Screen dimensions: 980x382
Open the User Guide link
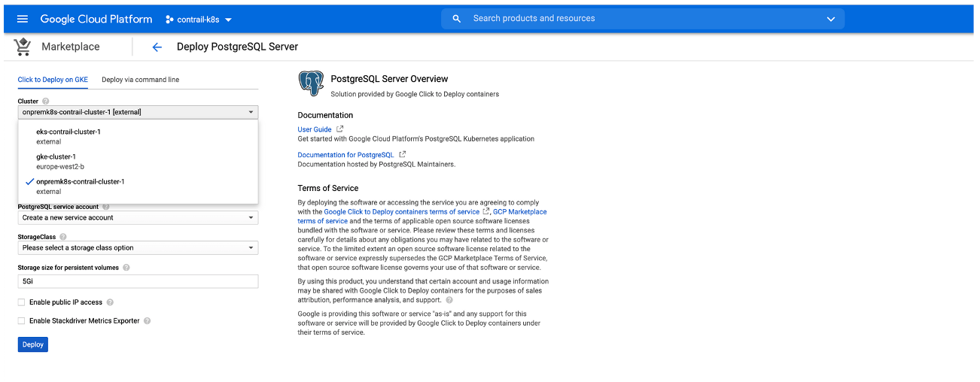click(x=315, y=129)
